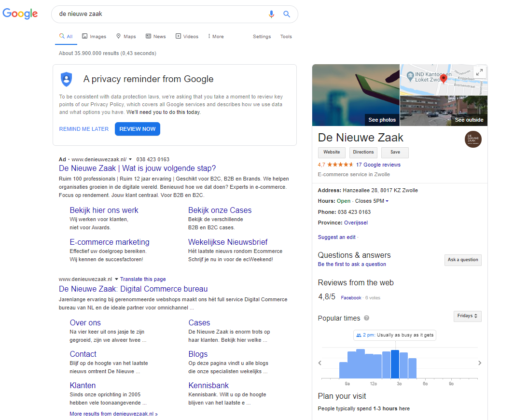Viewport: 514px width, 420px height.
Task: Switch to the Videos tab
Action: (187, 36)
